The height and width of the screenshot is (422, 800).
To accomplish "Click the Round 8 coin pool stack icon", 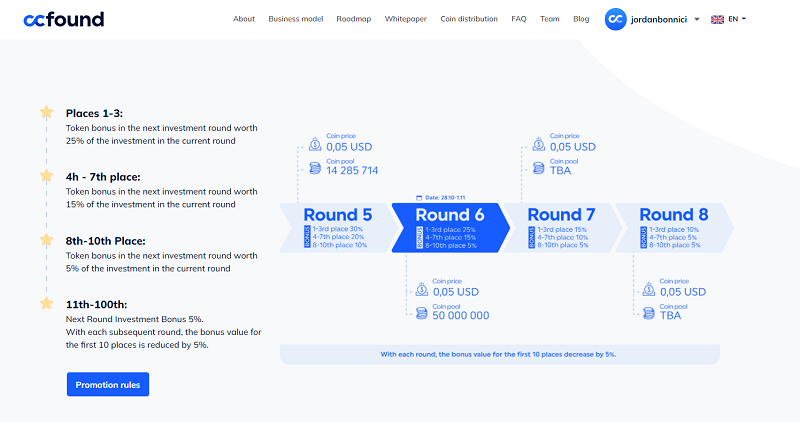I will [x=648, y=313].
